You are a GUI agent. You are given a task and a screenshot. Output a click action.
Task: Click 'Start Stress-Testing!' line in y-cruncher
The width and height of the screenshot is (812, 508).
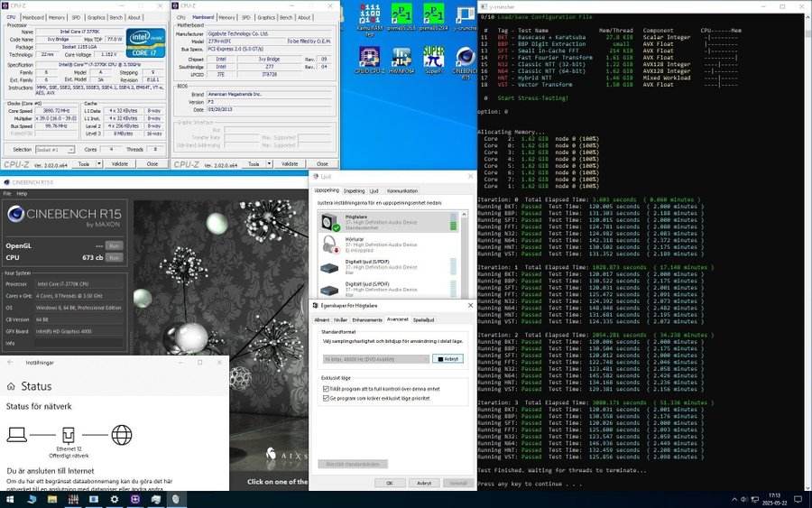[533, 97]
